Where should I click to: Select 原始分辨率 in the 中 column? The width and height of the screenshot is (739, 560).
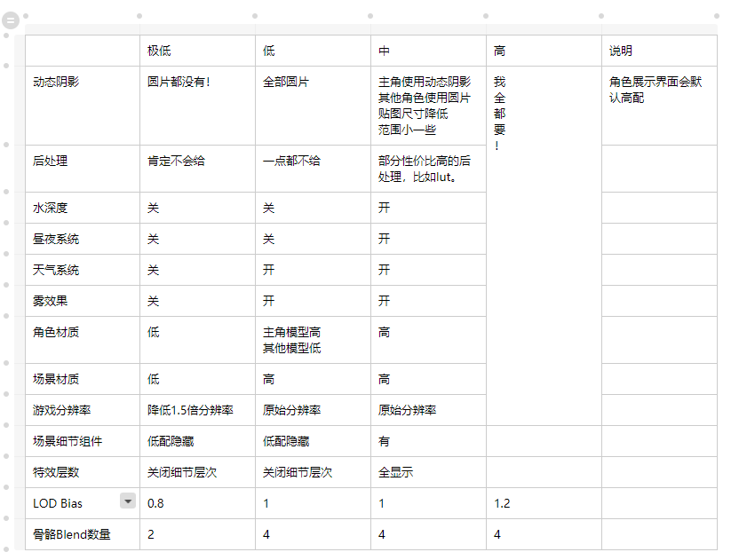pyautogui.click(x=428, y=410)
